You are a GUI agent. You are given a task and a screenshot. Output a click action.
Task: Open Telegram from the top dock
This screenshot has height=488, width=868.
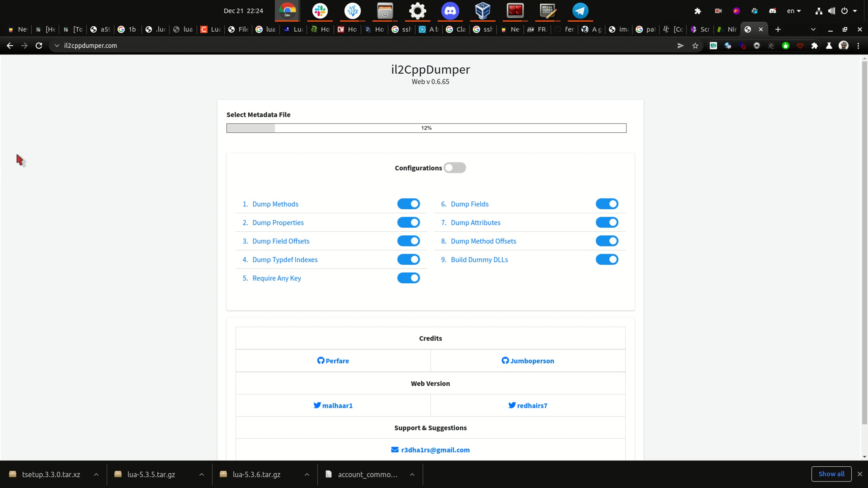click(x=580, y=11)
